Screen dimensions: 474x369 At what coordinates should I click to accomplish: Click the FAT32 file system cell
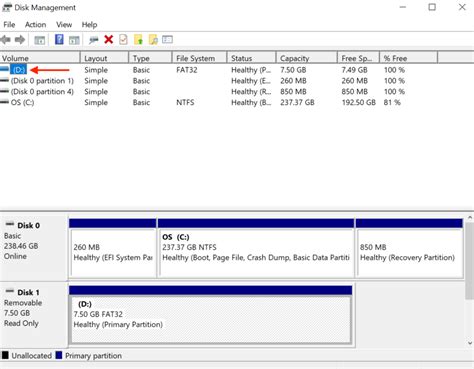[x=187, y=70]
